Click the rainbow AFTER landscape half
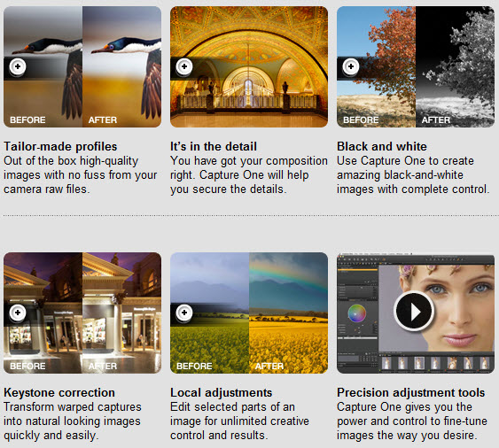This screenshot has width=499, height=448. pos(288,313)
